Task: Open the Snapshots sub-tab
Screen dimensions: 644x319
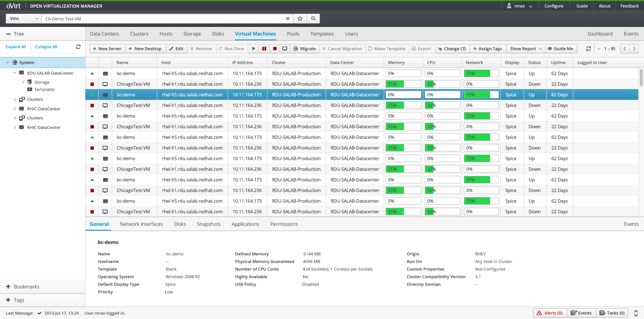Action: tap(209, 224)
